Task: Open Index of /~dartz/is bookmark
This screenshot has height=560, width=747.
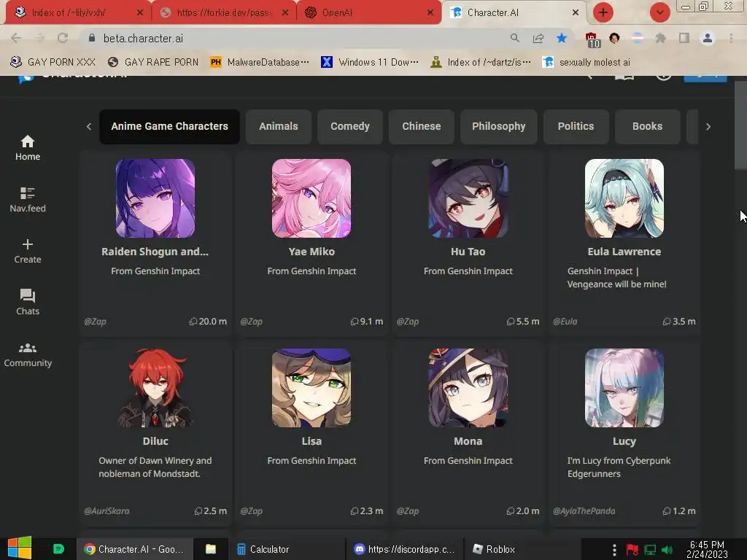Action: pos(480,62)
